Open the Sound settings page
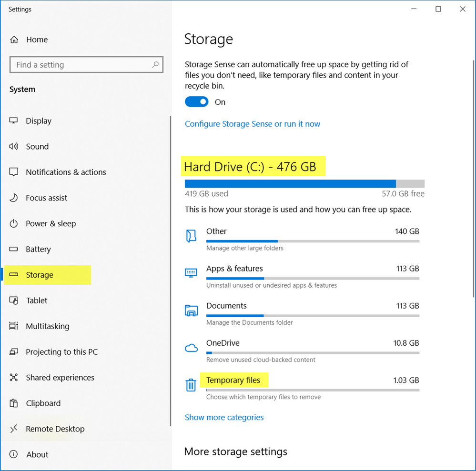 click(x=37, y=146)
